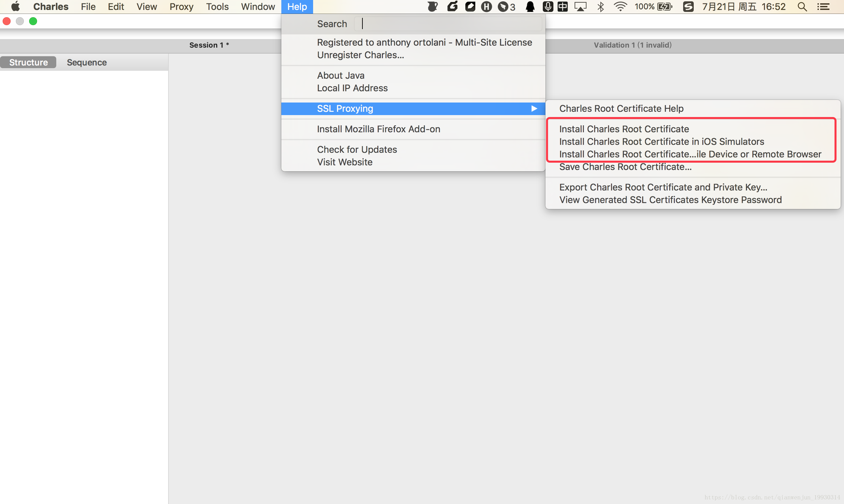Viewport: 844px width, 504px height.
Task: Click the gray minimize window button
Action: tap(20, 21)
